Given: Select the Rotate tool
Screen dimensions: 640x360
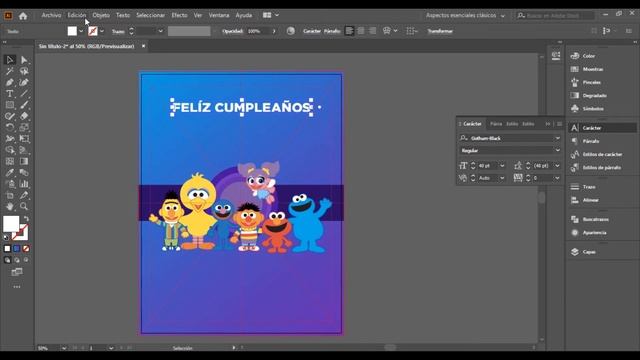Looking at the screenshot, I should point(10,127).
